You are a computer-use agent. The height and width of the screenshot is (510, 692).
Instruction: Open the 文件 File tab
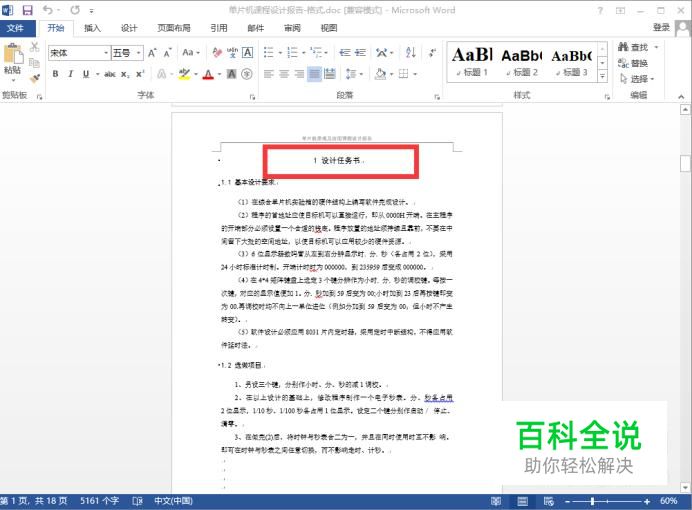[15, 28]
